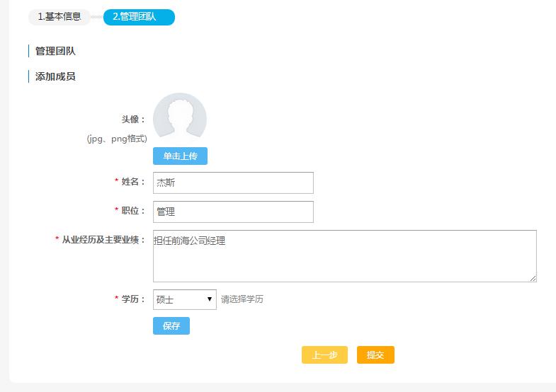Select the 2.管理团队 step tab
556x392 pixels.
tap(138, 16)
